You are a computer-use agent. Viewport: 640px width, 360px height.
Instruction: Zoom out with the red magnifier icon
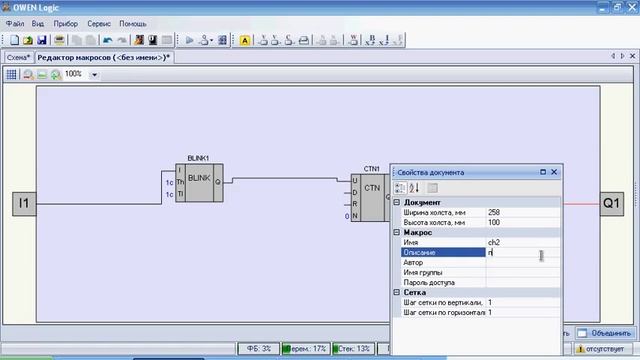pyautogui.click(x=28, y=74)
